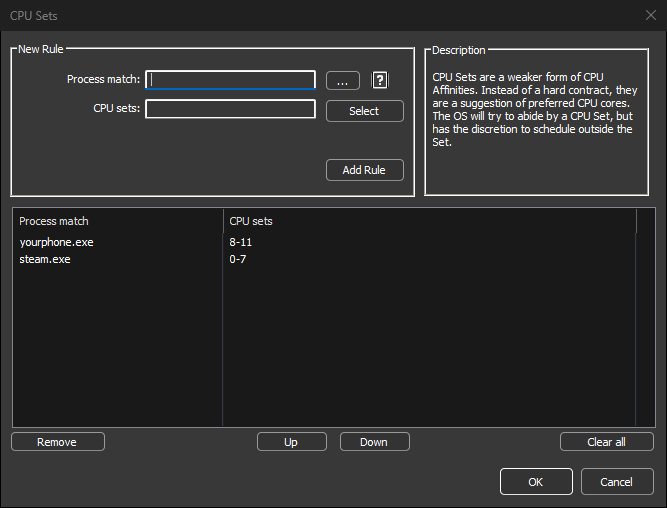Click the Select CPU cores button

click(365, 111)
